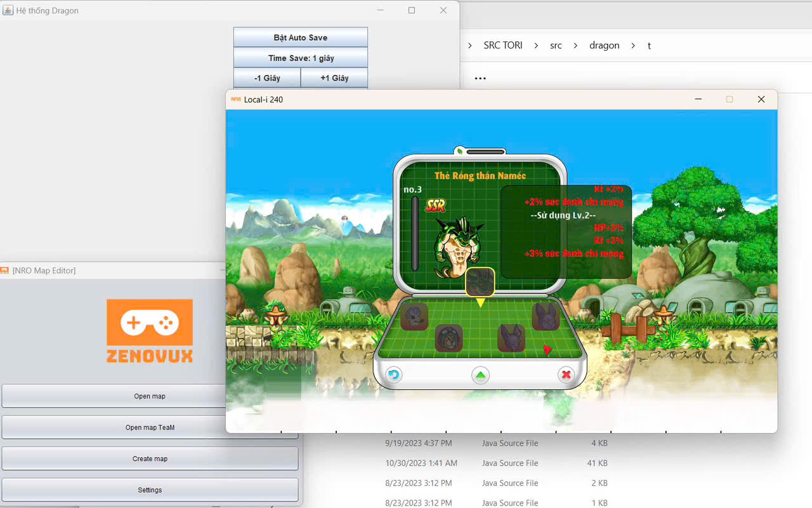Viewport: 812px width, 508px height.
Task: Click the dragon breadcrumb folder
Action: click(x=604, y=46)
